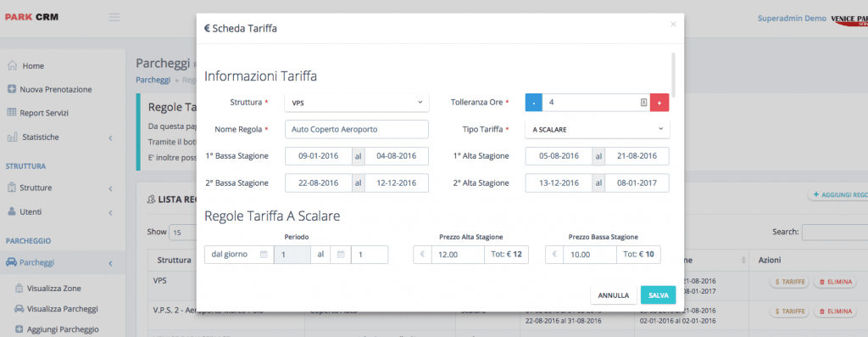The image size is (868, 337).
Task: Open Visualizza Parcheggi submenu item
Action: pos(63,309)
